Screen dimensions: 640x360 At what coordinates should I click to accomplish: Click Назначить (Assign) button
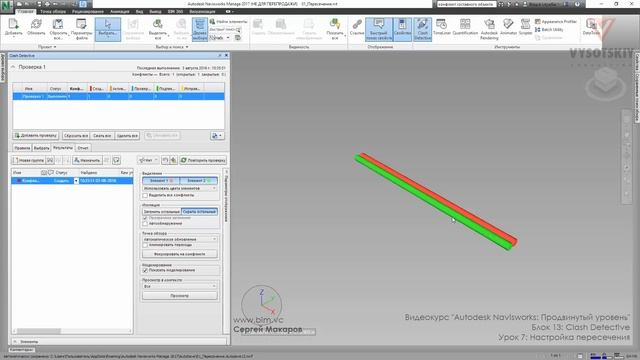pyautogui.click(x=87, y=160)
